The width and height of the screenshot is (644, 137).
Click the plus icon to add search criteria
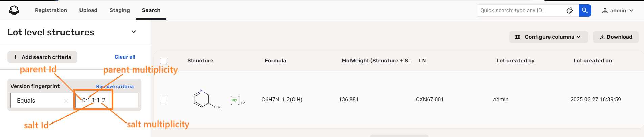pos(16,57)
